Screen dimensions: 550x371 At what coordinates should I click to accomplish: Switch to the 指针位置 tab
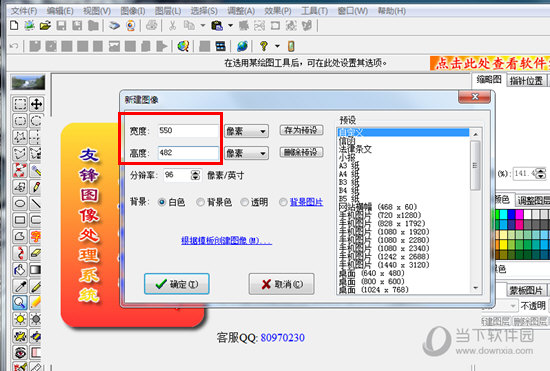pos(526,81)
